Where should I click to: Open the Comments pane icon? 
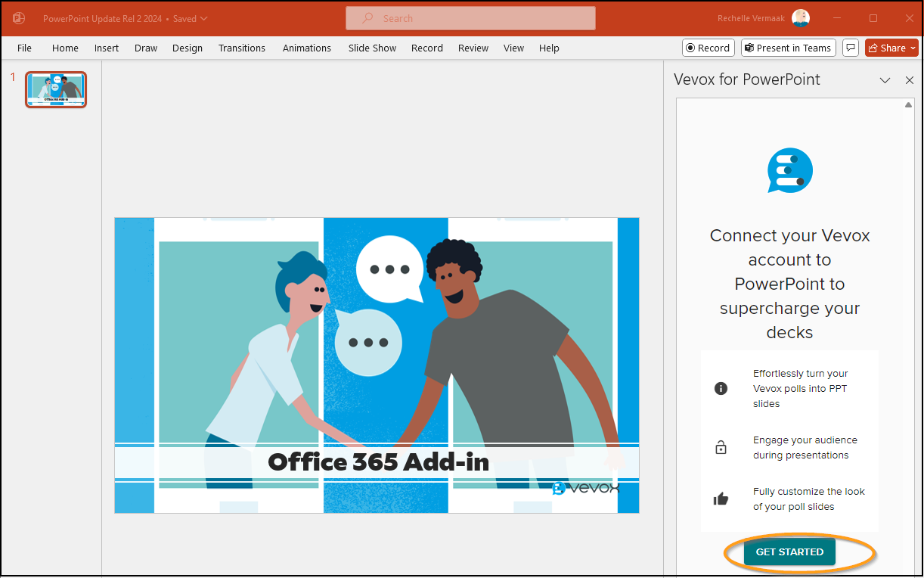(x=850, y=47)
